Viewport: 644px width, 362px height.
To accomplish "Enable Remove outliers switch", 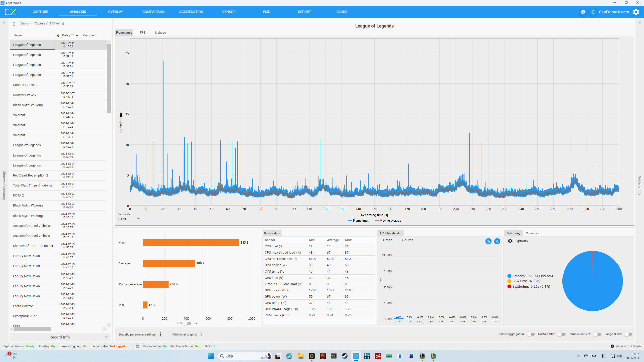I will coord(597,334).
